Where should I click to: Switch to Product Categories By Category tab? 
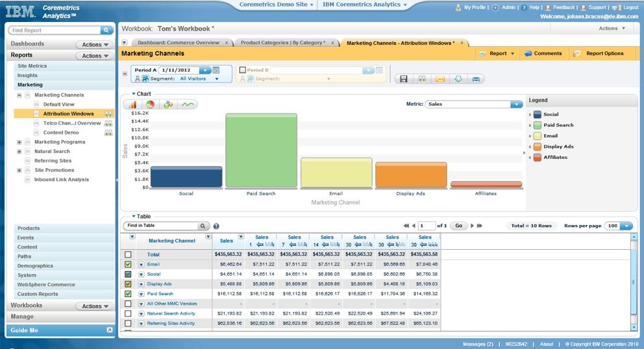tap(282, 43)
